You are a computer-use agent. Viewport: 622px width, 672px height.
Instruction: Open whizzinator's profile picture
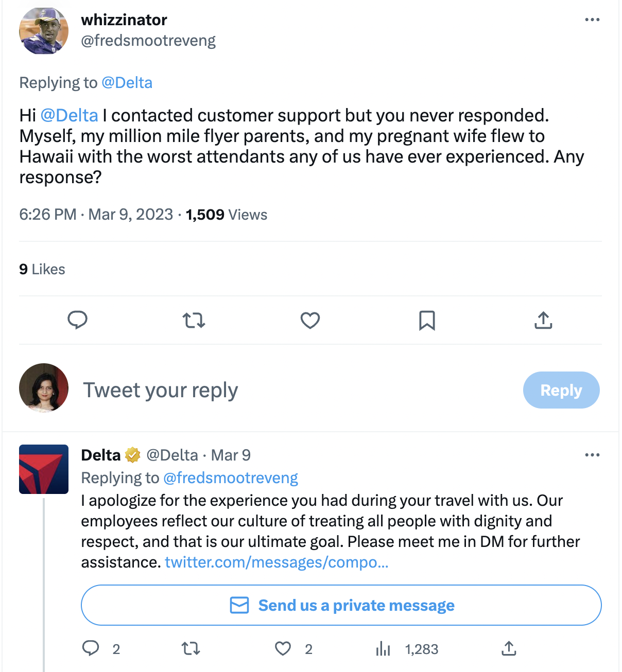pyautogui.click(x=44, y=31)
